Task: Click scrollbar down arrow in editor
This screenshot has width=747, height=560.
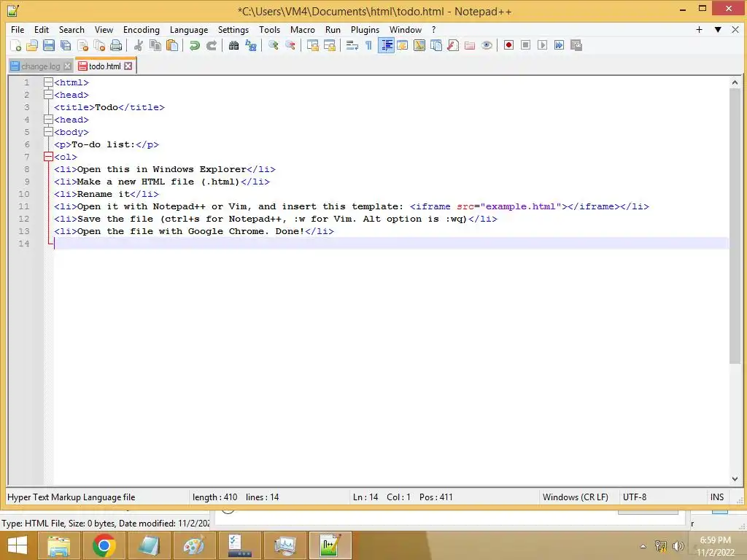Action: (735, 479)
